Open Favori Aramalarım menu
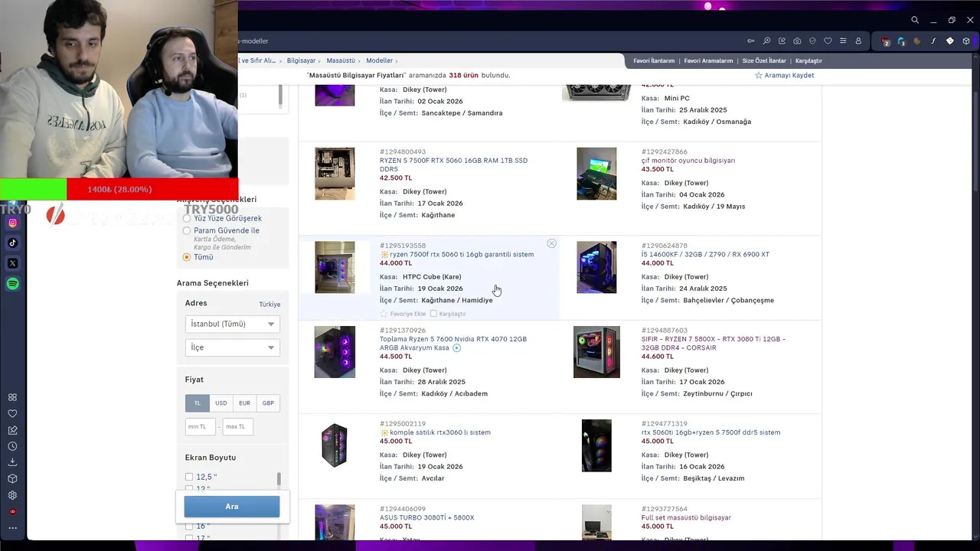 pyautogui.click(x=708, y=60)
